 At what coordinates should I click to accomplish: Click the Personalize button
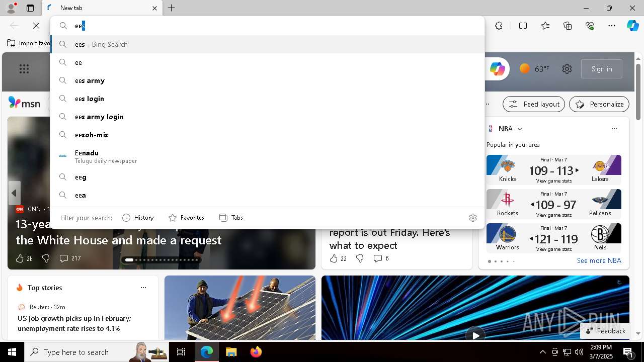(x=599, y=104)
